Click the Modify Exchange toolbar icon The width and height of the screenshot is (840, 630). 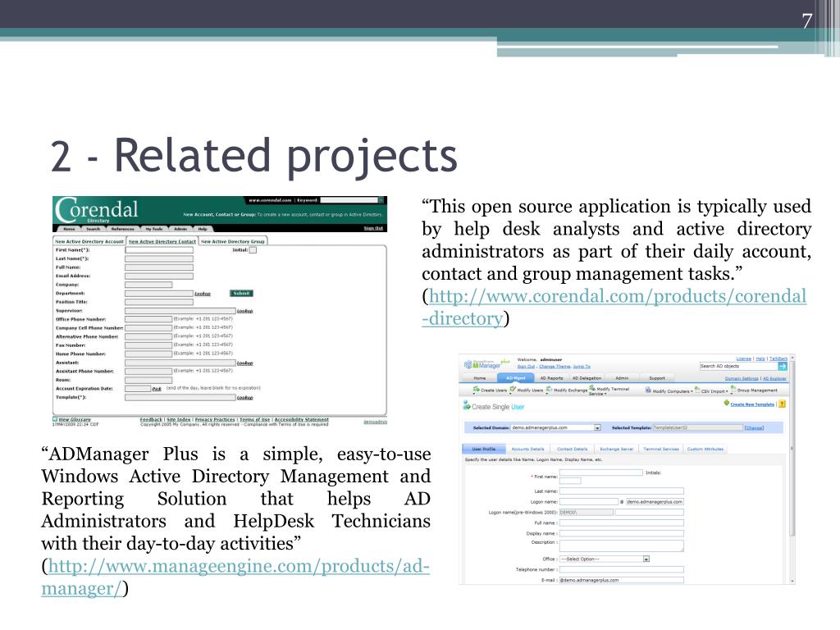(549, 390)
